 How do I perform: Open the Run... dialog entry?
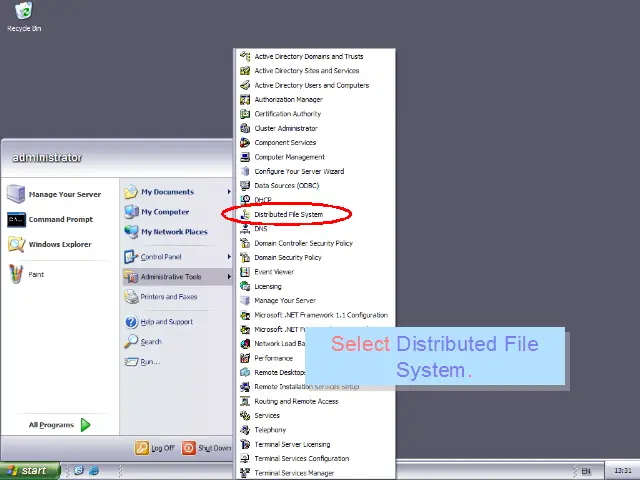pyautogui.click(x=142, y=362)
